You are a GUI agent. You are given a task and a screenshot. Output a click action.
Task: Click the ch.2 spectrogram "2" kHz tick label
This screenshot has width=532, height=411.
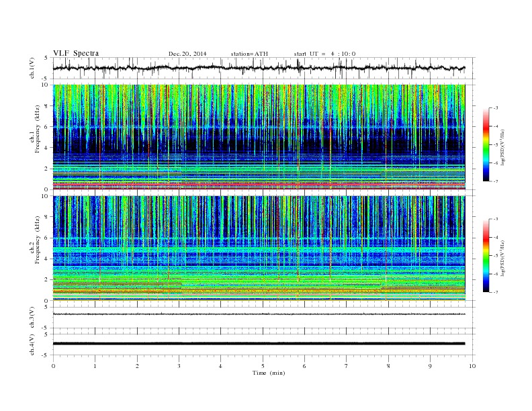point(46,280)
